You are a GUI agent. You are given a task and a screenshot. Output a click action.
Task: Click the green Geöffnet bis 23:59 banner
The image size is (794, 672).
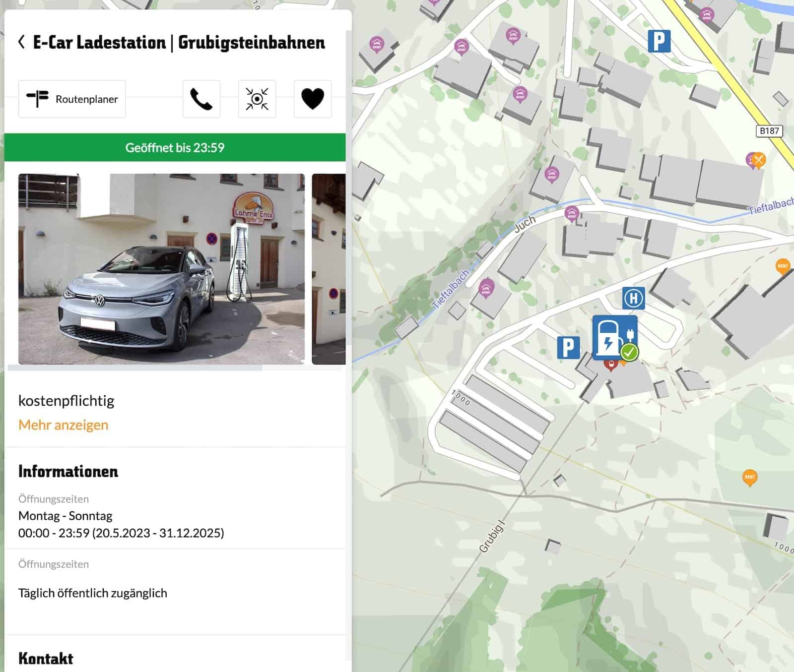175,147
